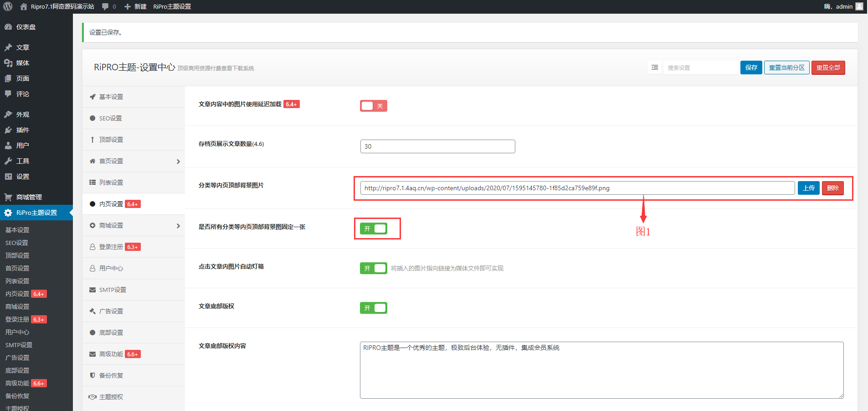Click the red 删除 button
Screen dimensions: 868x411
pyautogui.click(x=833, y=188)
